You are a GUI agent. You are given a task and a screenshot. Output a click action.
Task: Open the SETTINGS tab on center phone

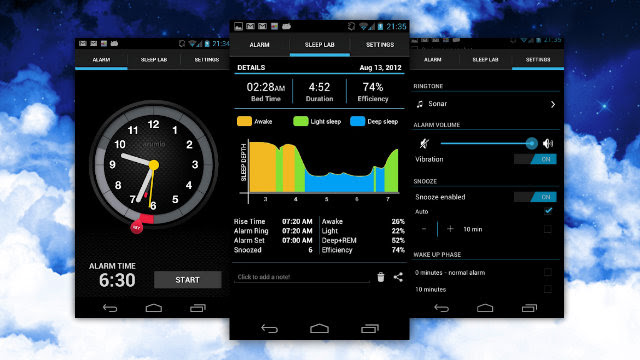[380, 44]
